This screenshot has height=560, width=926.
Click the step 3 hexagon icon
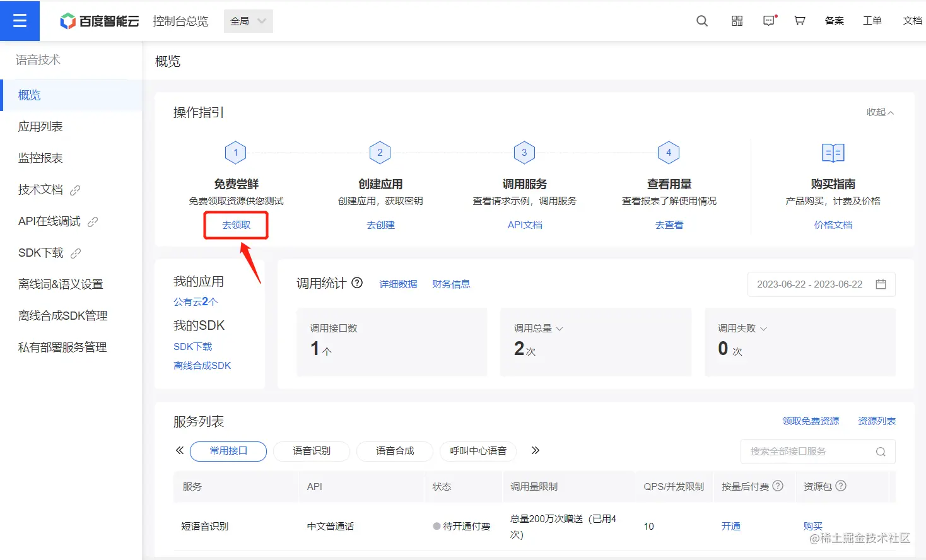coord(524,153)
